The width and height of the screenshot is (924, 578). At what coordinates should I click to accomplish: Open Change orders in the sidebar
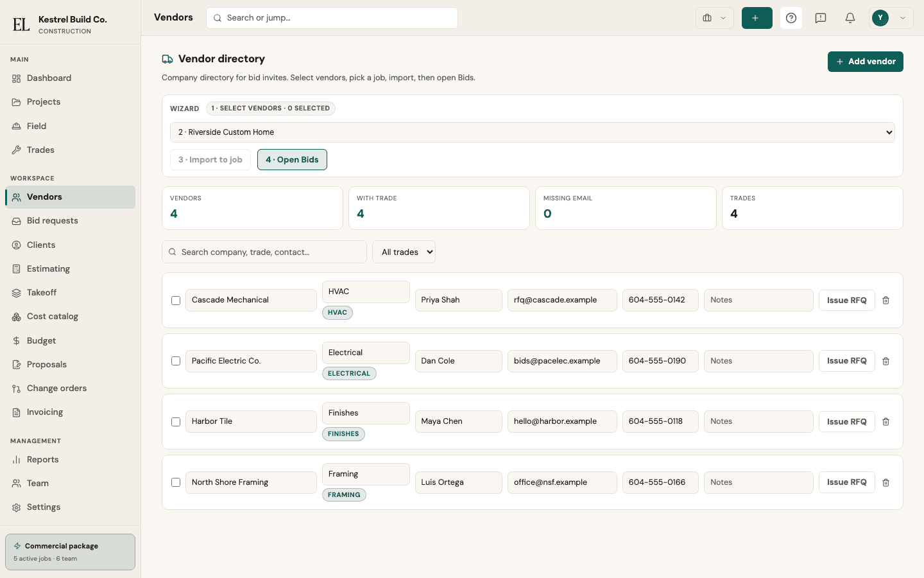71,389
